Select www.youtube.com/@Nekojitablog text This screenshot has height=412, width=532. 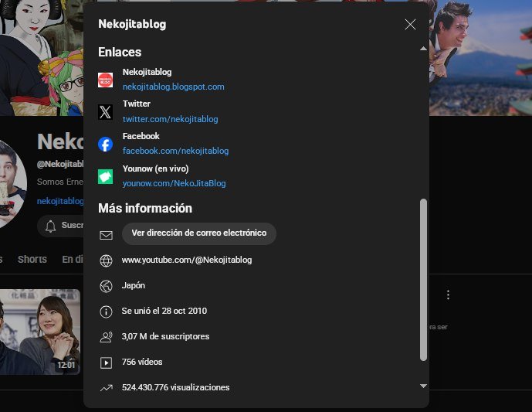click(x=187, y=260)
